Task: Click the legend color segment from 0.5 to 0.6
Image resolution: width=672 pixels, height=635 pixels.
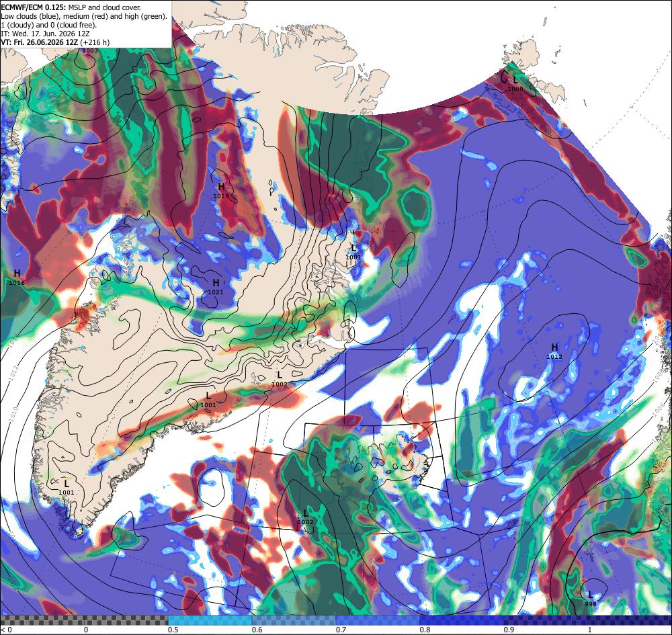Action: (x=210, y=620)
